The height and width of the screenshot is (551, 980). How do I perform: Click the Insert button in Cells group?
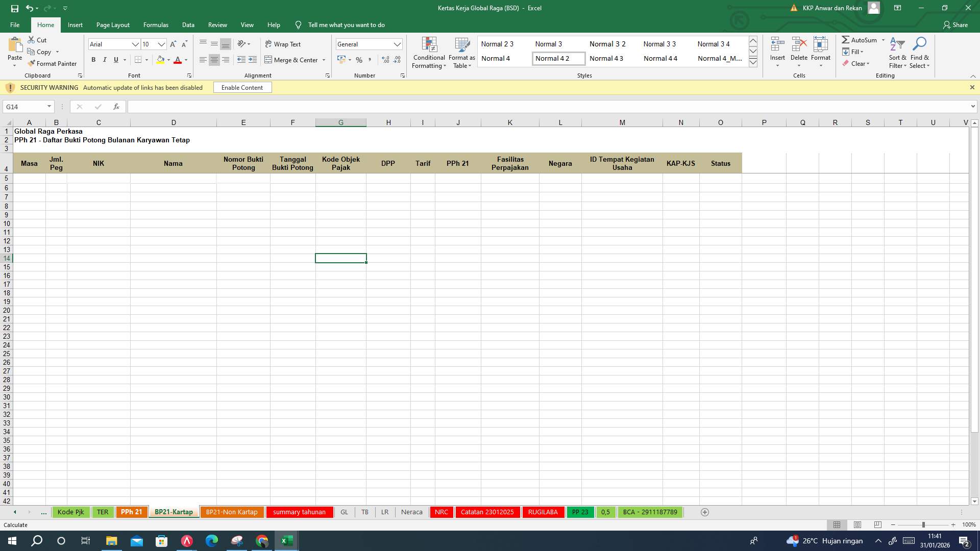pos(777,51)
